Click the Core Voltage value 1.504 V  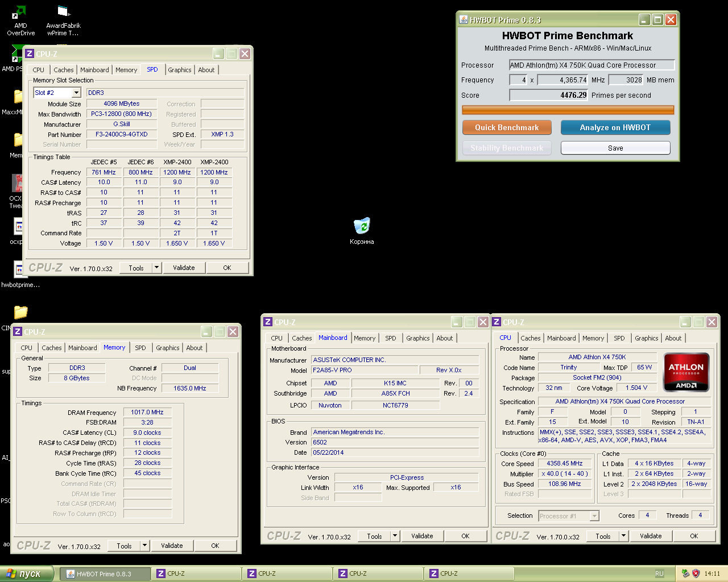636,388
